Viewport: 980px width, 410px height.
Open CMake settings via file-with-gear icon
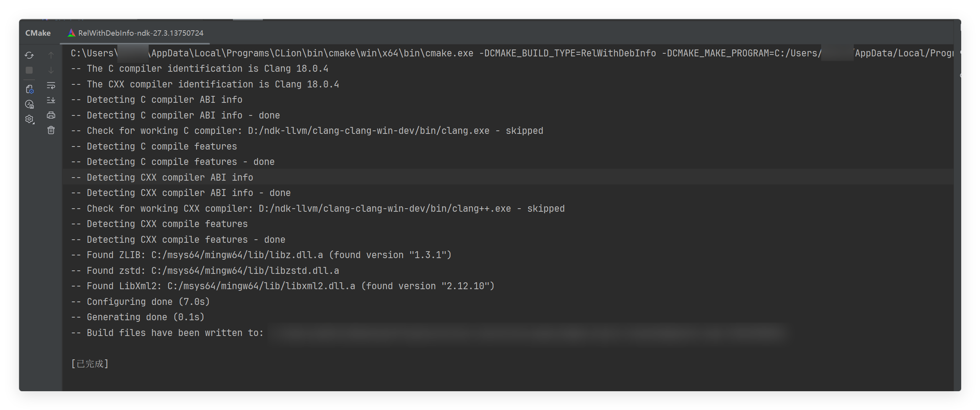tap(30, 89)
